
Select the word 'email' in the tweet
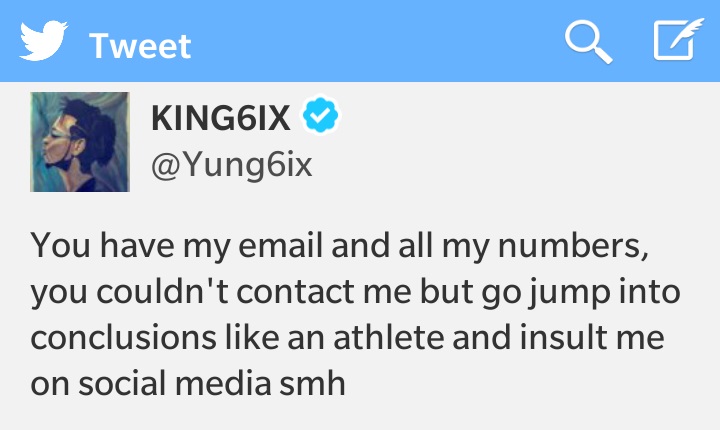click(280, 245)
